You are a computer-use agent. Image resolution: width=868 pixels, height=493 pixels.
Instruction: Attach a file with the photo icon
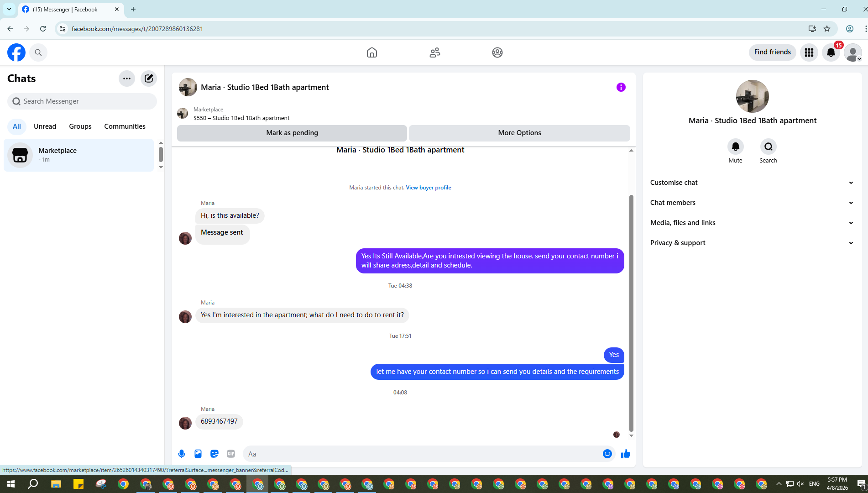point(198,454)
